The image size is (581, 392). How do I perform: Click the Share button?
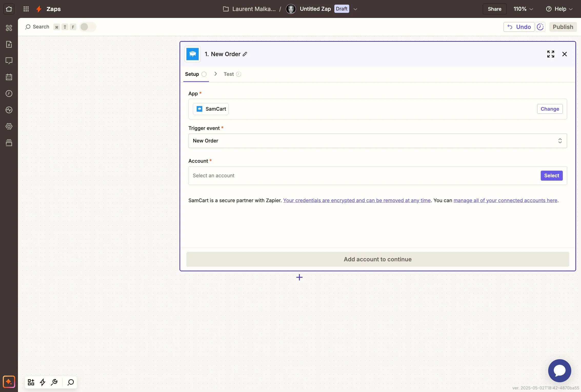(x=494, y=9)
